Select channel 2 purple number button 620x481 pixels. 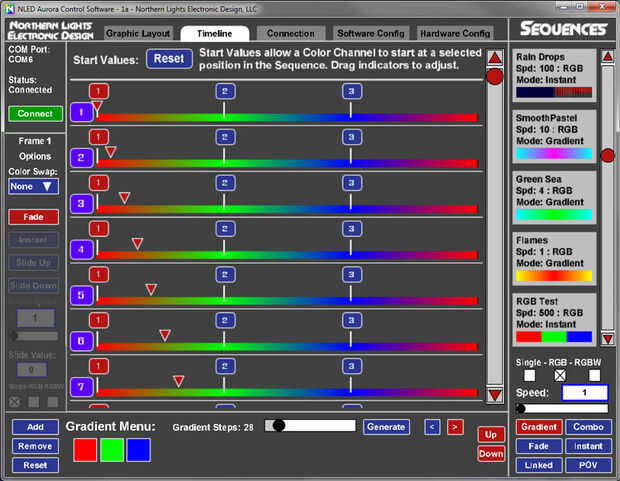pyautogui.click(x=81, y=158)
